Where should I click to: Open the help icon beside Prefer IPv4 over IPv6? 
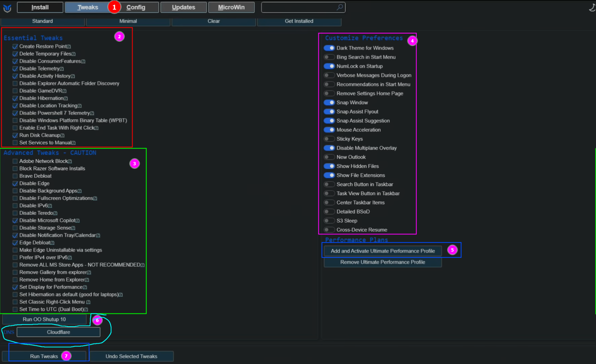pos(70,258)
